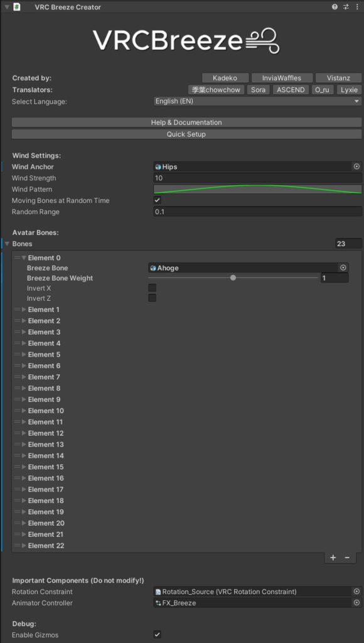364x643 pixels.
Task: Enable Invert X checkbox
Action: pos(152,288)
